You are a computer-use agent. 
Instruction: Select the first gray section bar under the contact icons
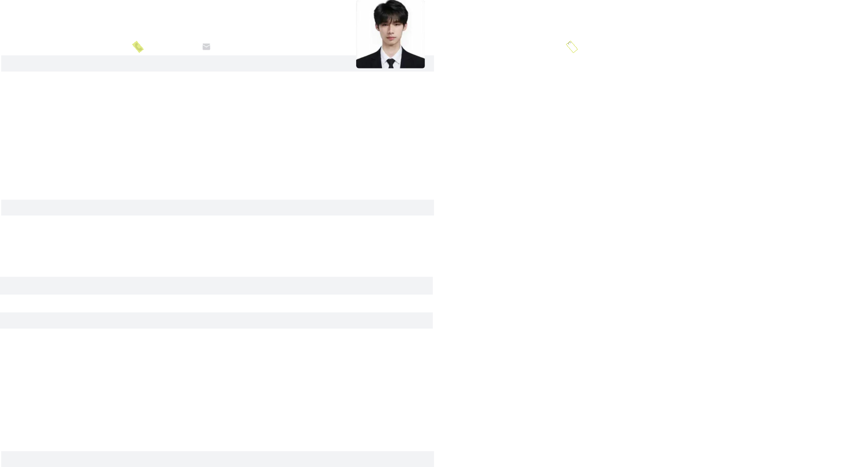[x=217, y=63]
